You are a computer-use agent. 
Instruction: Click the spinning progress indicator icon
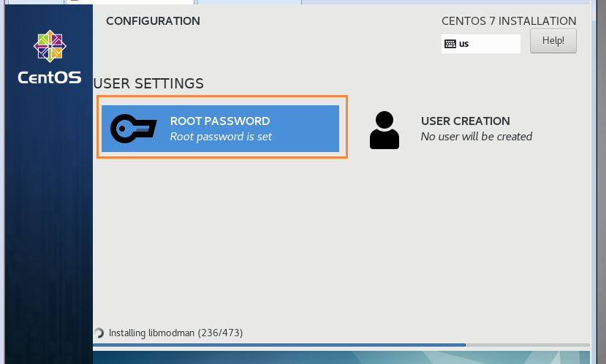(x=99, y=333)
